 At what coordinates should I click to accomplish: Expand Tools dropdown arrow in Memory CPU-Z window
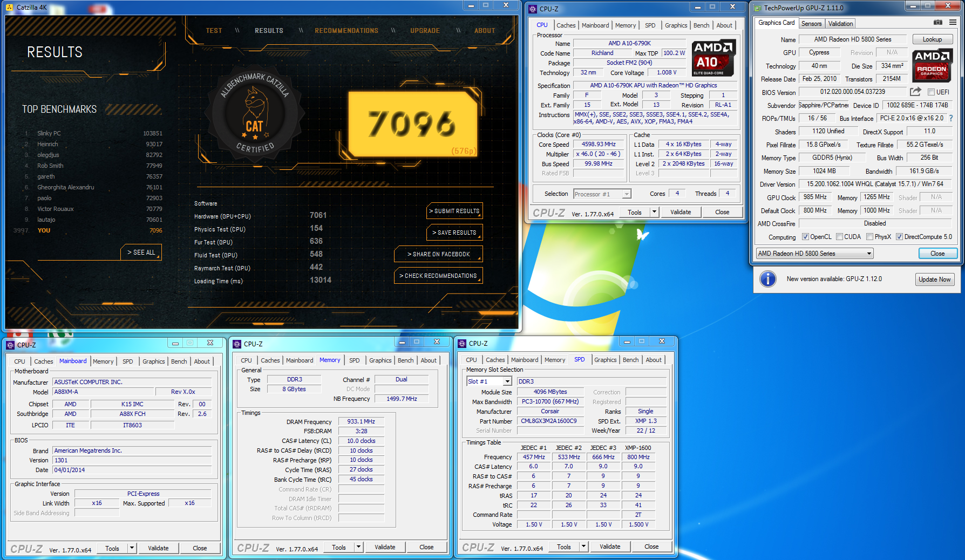click(358, 547)
